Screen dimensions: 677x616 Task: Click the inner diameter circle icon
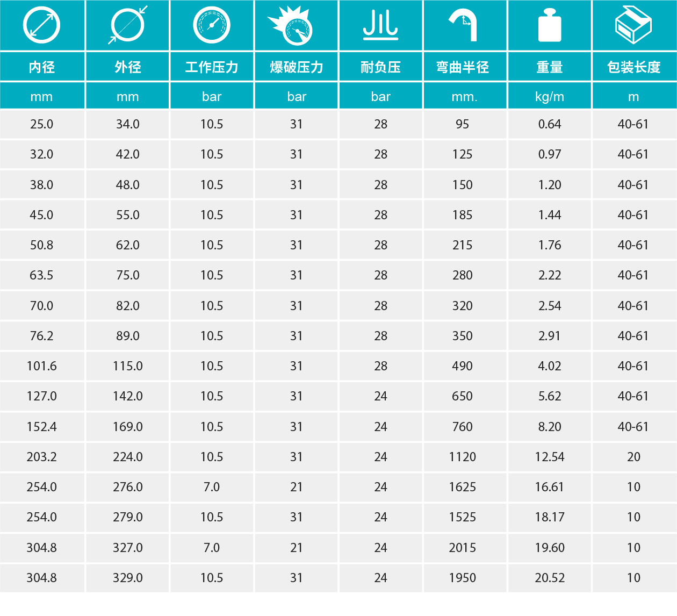point(41,25)
